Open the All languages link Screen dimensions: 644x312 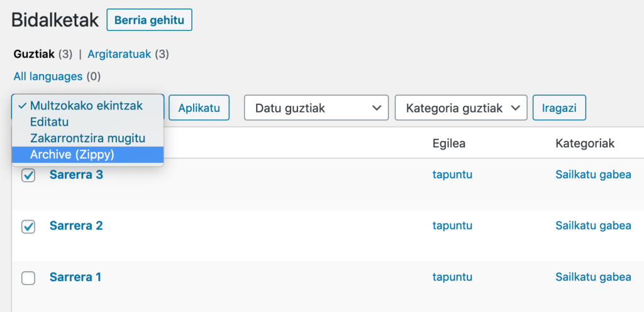tap(48, 76)
